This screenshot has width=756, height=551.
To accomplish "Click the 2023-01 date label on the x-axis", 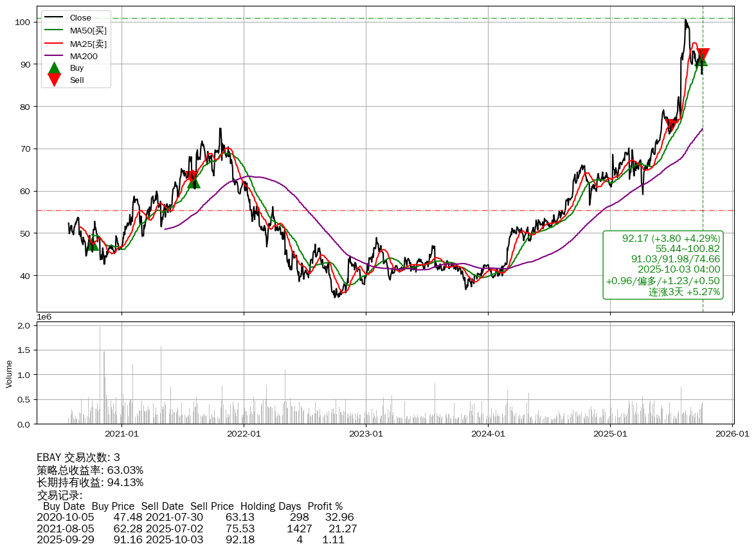I will (x=366, y=434).
